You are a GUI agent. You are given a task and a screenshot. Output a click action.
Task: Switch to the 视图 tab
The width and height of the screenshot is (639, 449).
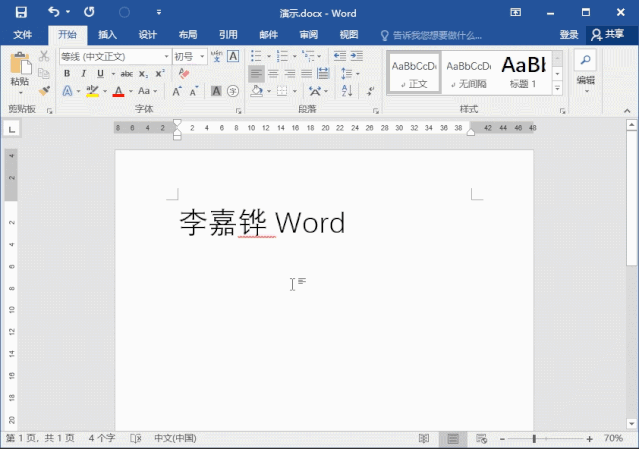point(349,35)
